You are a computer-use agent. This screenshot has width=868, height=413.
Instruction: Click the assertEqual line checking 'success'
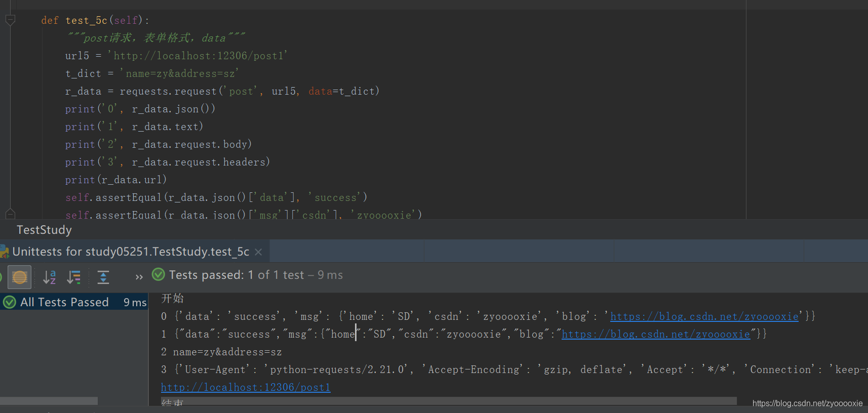pyautogui.click(x=216, y=197)
